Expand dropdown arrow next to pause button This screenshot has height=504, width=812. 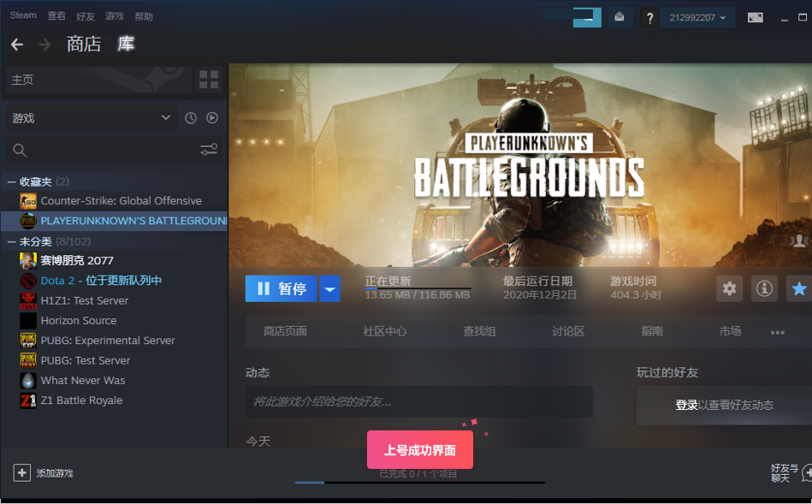click(x=329, y=289)
